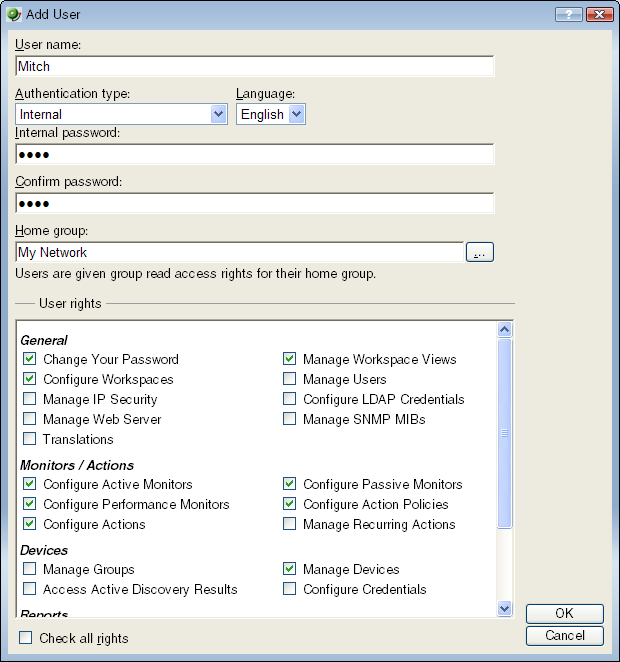Enable Configure Credentials right

pos(290,589)
